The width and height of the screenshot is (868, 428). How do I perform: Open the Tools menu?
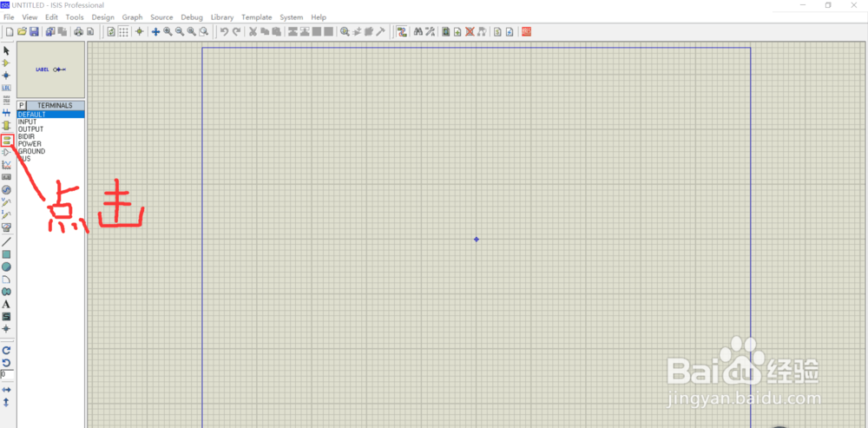75,17
